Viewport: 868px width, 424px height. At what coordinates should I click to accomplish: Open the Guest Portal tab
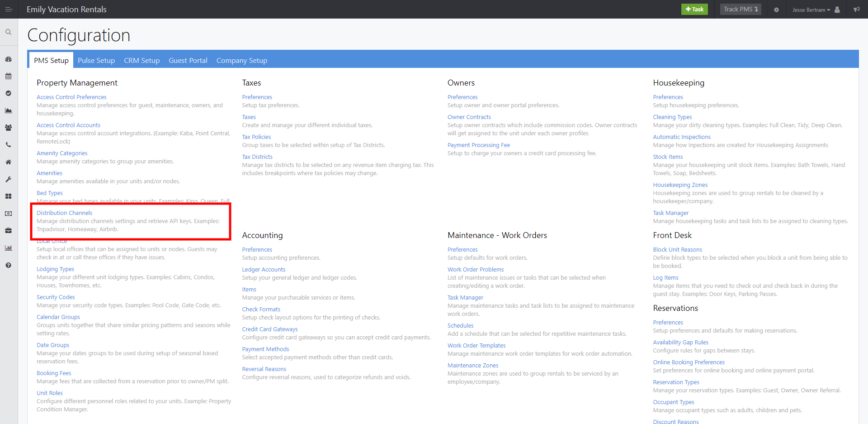(x=188, y=60)
